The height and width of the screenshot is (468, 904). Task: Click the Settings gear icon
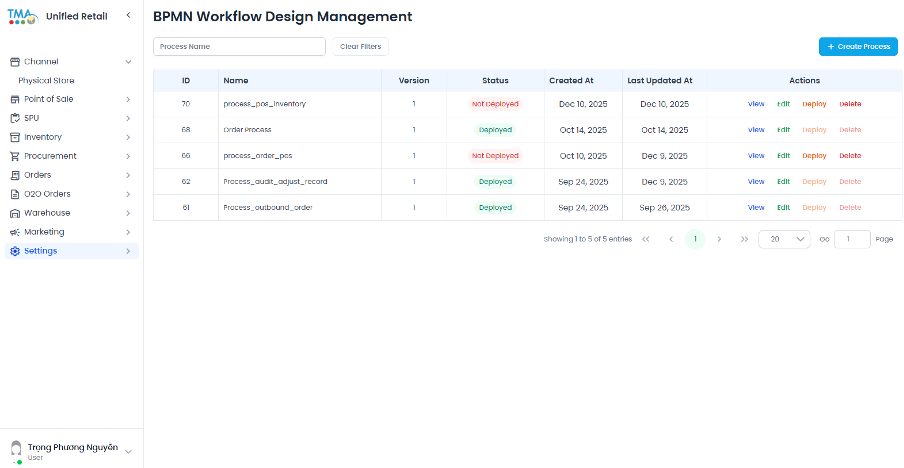[15, 251]
